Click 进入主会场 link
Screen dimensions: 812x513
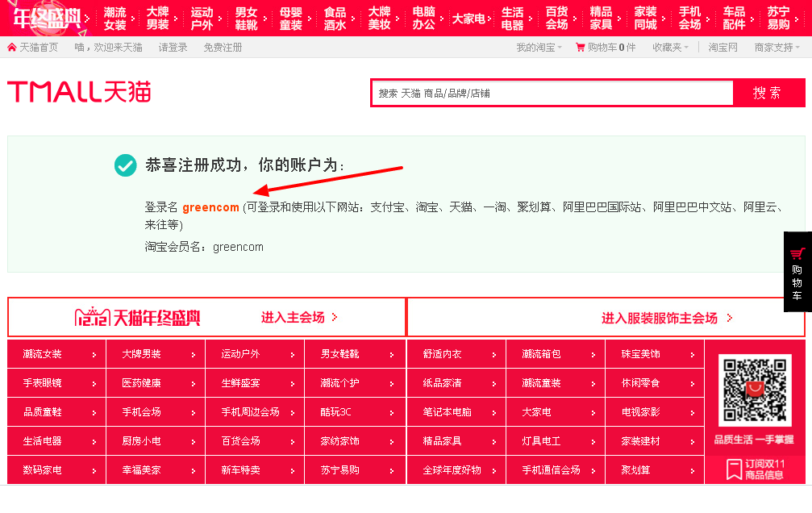coord(293,317)
